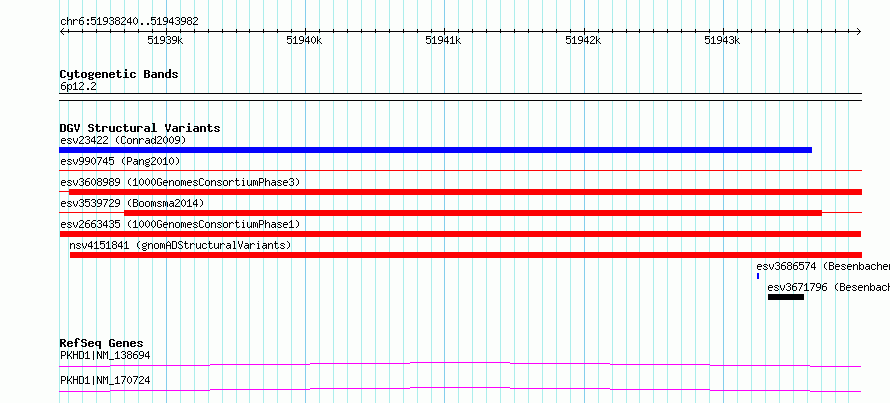Select the tiny blue esv3686574 marker
Screen dimensions: 890x403
click(x=758, y=276)
